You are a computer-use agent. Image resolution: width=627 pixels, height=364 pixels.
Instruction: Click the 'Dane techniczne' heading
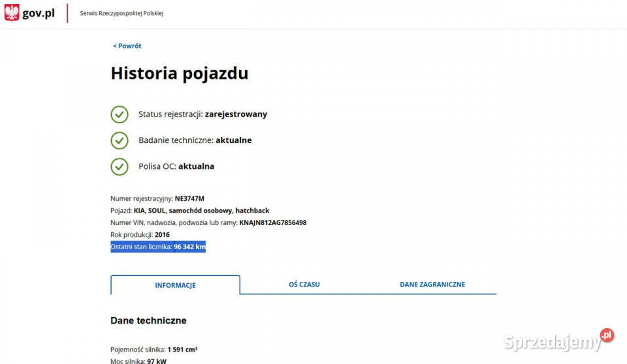148,320
